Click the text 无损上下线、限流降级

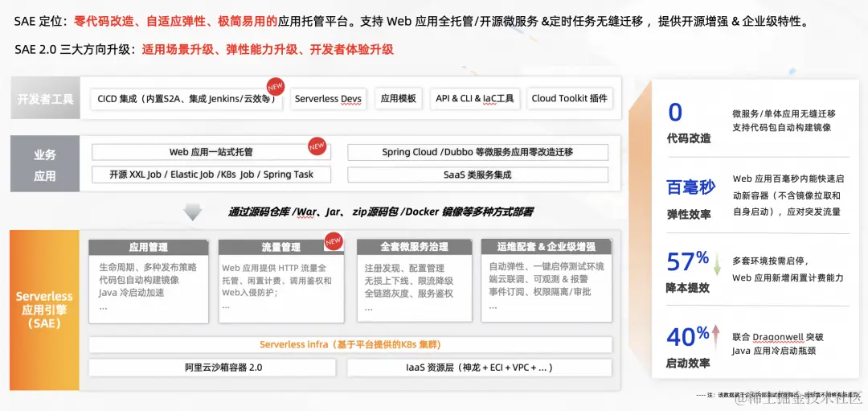pos(409,281)
